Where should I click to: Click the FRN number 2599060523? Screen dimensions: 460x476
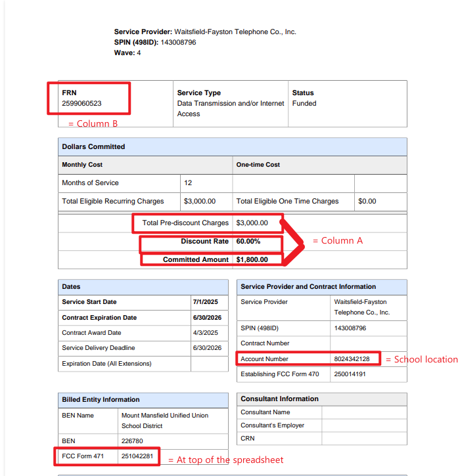(x=81, y=104)
